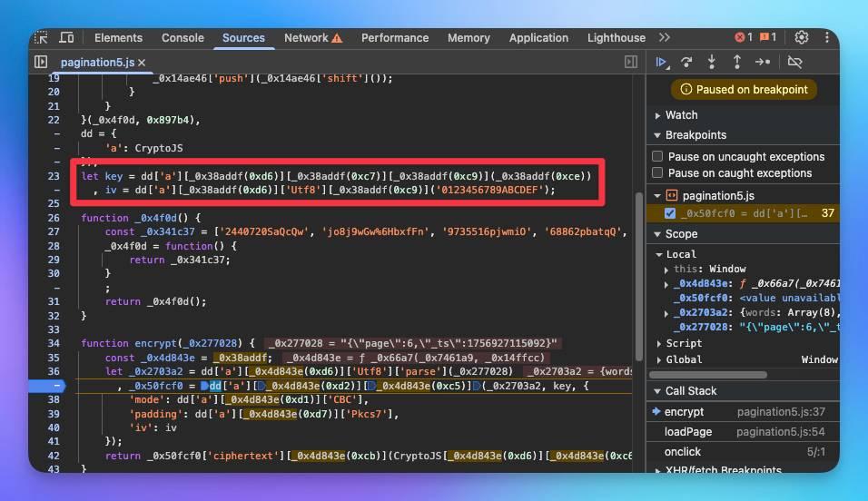Select the onclick call stack frame
This screenshot has height=501, width=868.
tap(744, 452)
